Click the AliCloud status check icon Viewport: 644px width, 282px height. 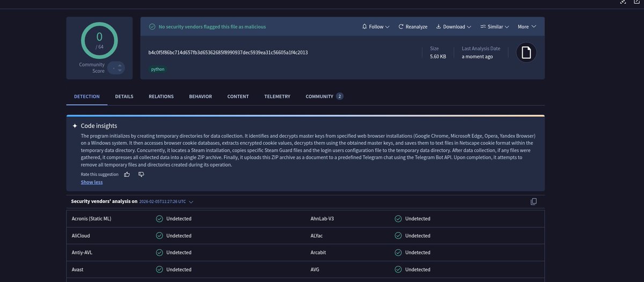click(159, 236)
